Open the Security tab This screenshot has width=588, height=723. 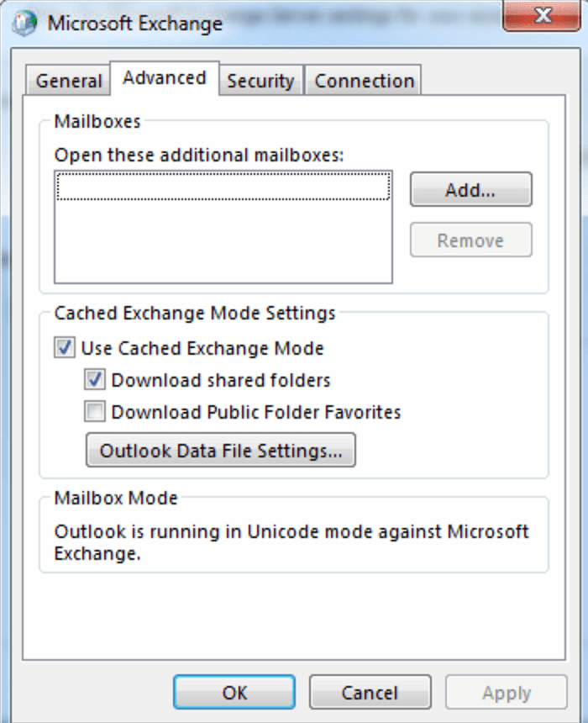click(260, 82)
